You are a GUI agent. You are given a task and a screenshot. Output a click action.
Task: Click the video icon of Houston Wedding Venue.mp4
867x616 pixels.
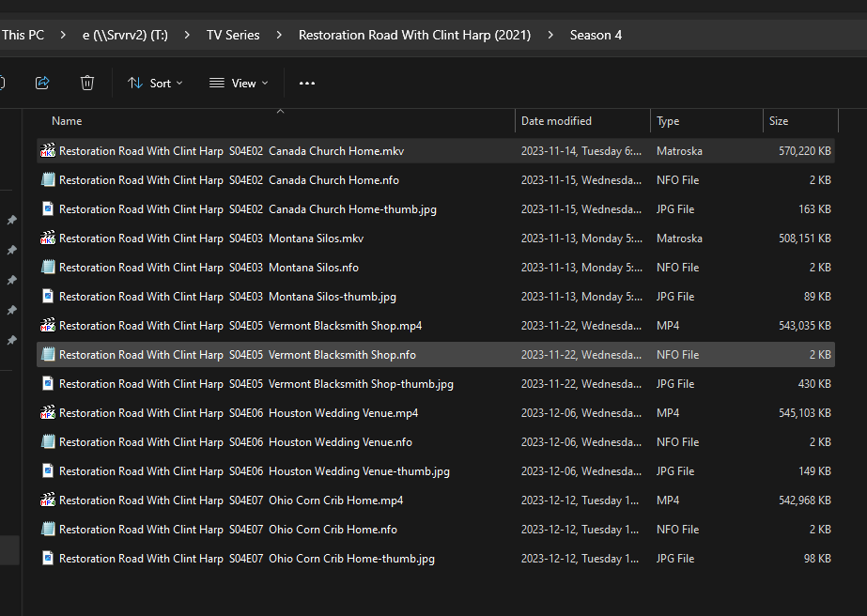[48, 413]
